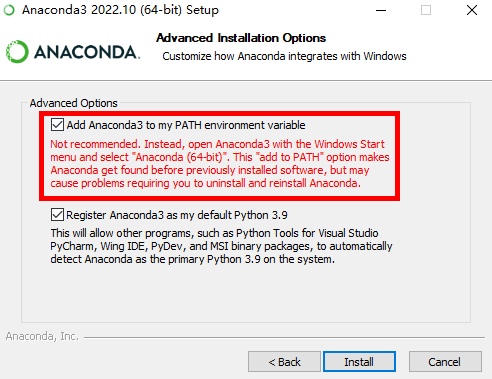492x379 pixels.
Task: Click the 'Anaconda3 2022.10 (64-bit) Setup' title text
Action: [120, 10]
